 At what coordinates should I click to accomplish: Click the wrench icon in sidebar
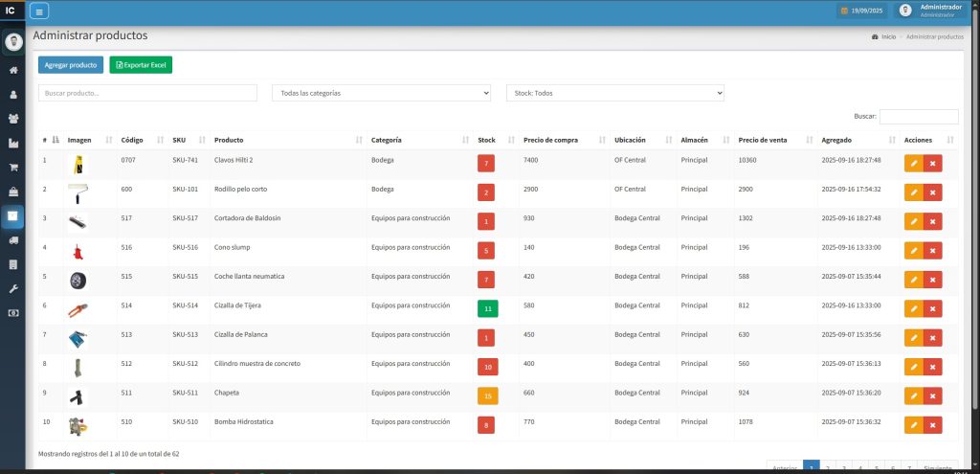(13, 288)
